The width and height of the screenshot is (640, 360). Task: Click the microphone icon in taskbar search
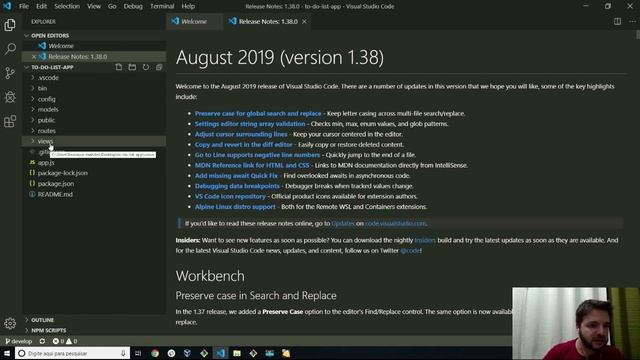pos(123,353)
